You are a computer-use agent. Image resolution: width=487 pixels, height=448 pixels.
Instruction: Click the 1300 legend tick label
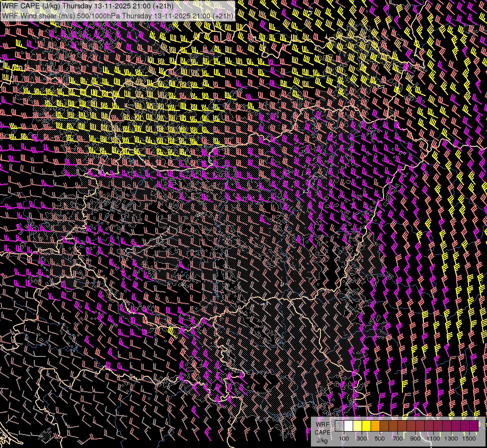451,439
